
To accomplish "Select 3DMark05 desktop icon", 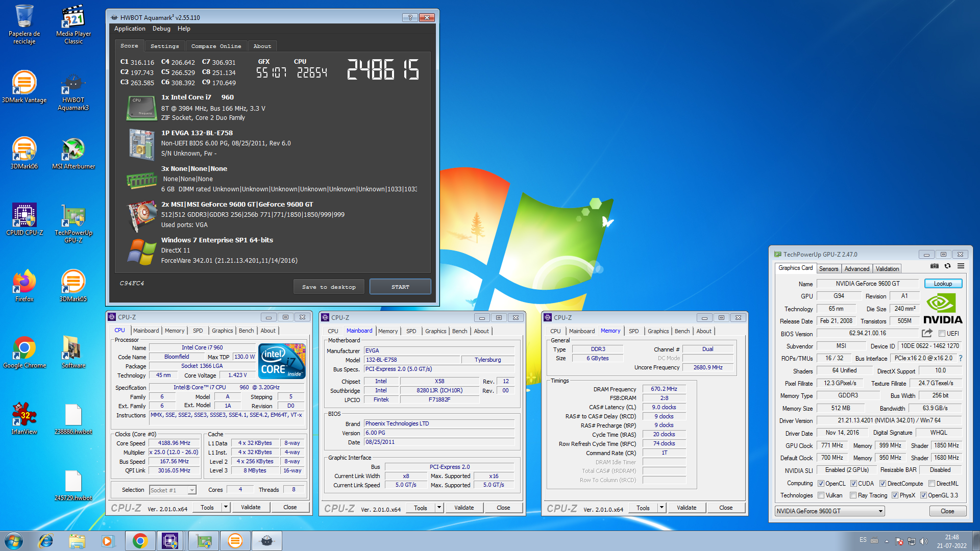I will 73,286.
